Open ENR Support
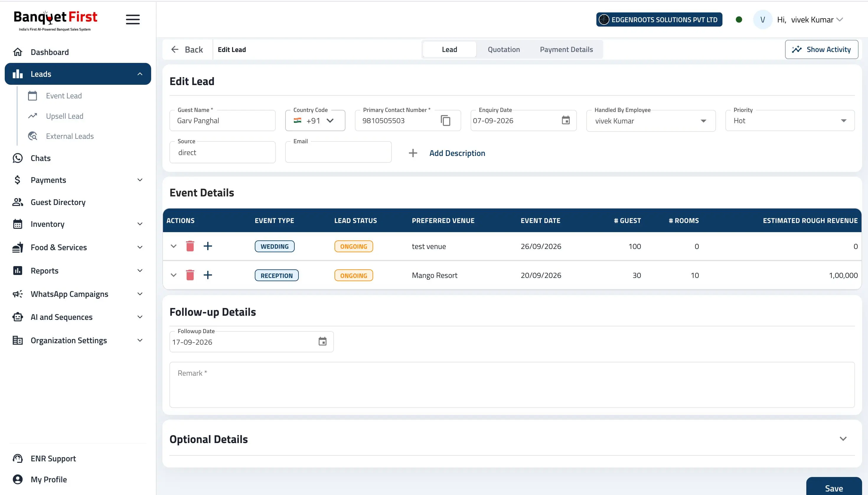 tap(78, 458)
